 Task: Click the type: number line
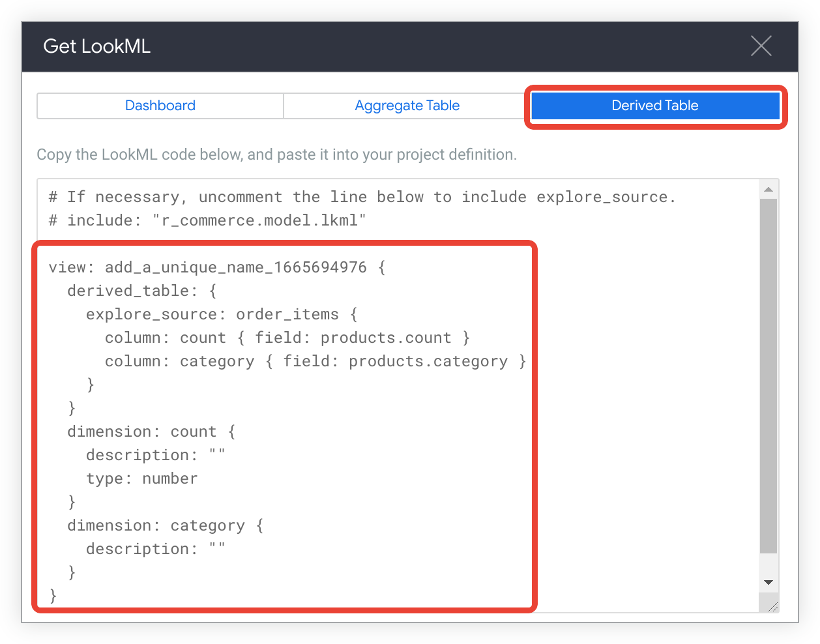coord(141,478)
